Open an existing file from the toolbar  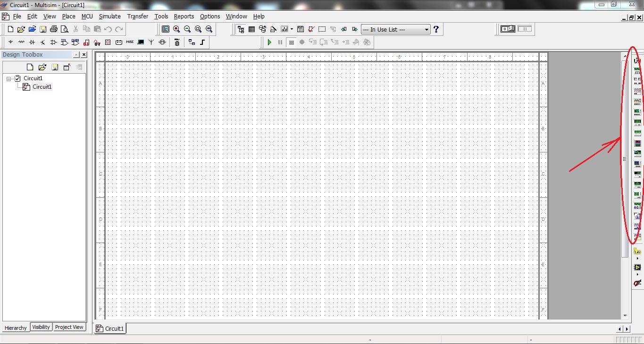(21, 29)
